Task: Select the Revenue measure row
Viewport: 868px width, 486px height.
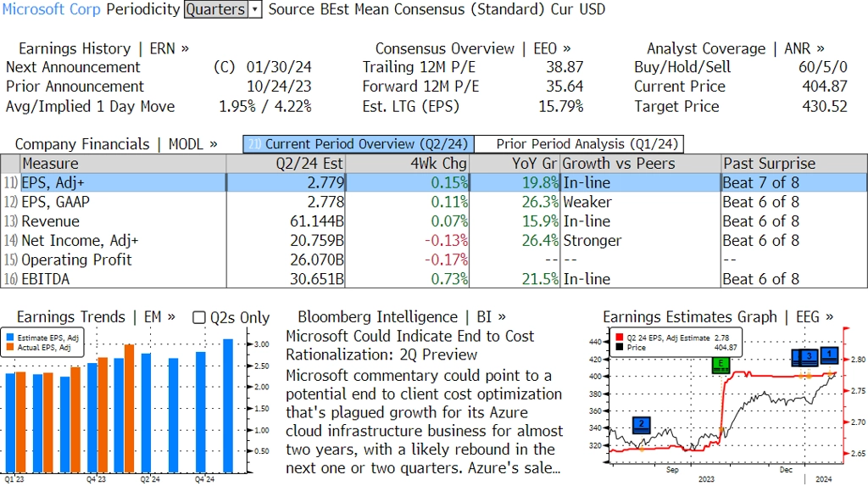Action: pos(434,221)
